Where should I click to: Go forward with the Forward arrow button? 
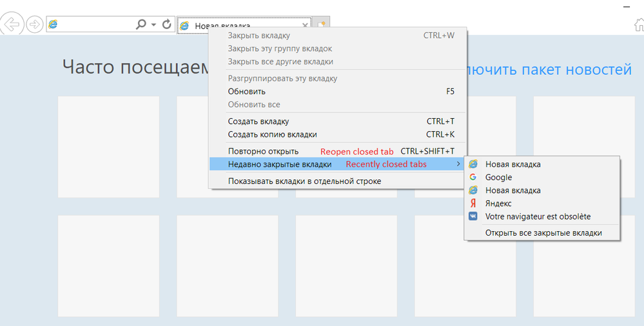[35, 25]
